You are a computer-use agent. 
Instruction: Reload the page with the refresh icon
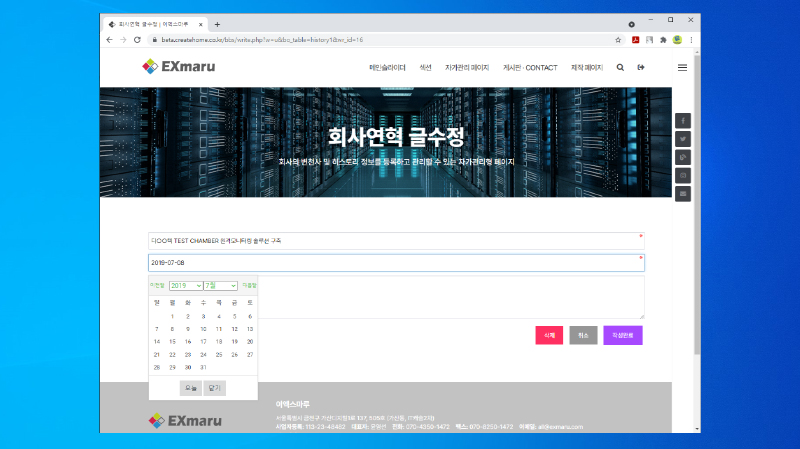(137, 40)
